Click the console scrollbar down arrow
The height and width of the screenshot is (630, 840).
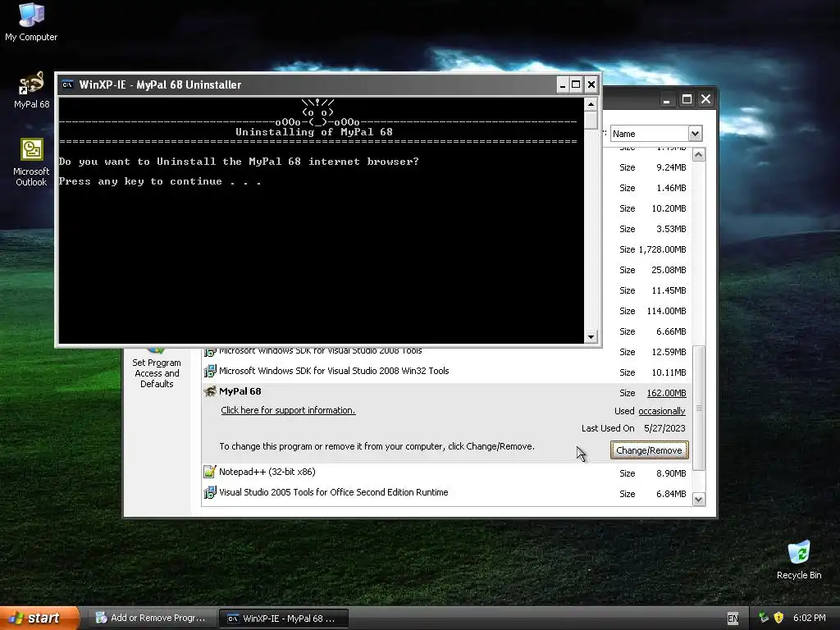[x=591, y=337]
